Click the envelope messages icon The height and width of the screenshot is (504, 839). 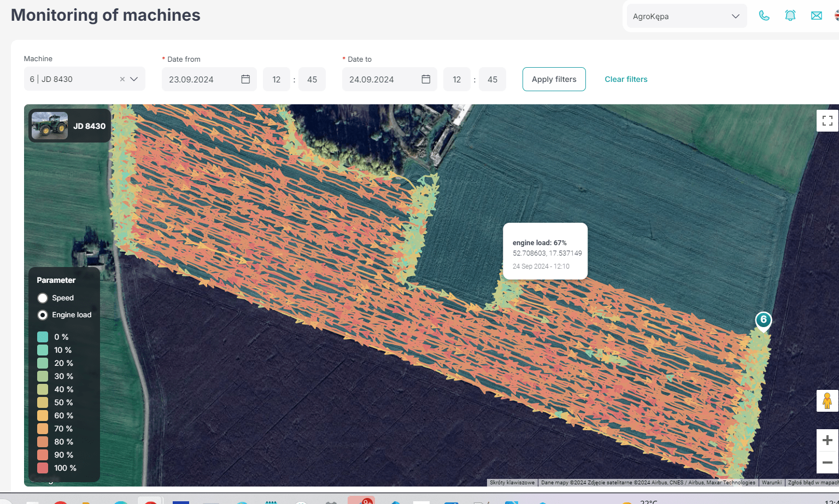click(816, 15)
